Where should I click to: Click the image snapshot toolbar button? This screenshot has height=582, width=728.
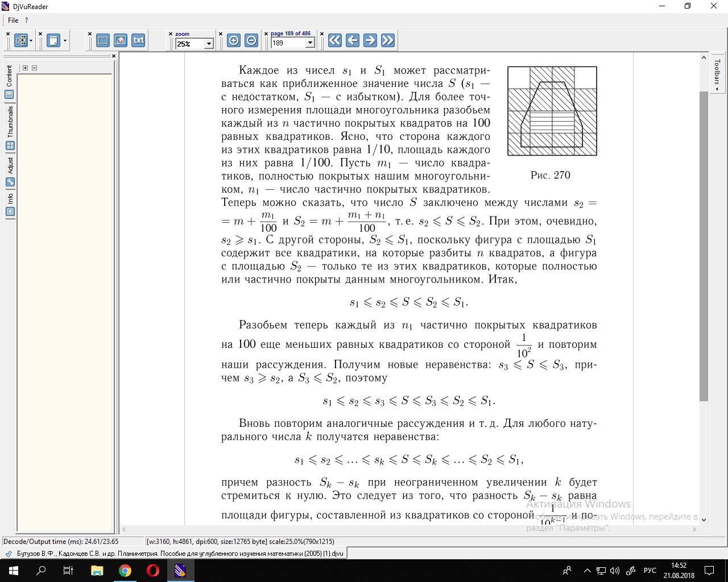[x=121, y=40]
